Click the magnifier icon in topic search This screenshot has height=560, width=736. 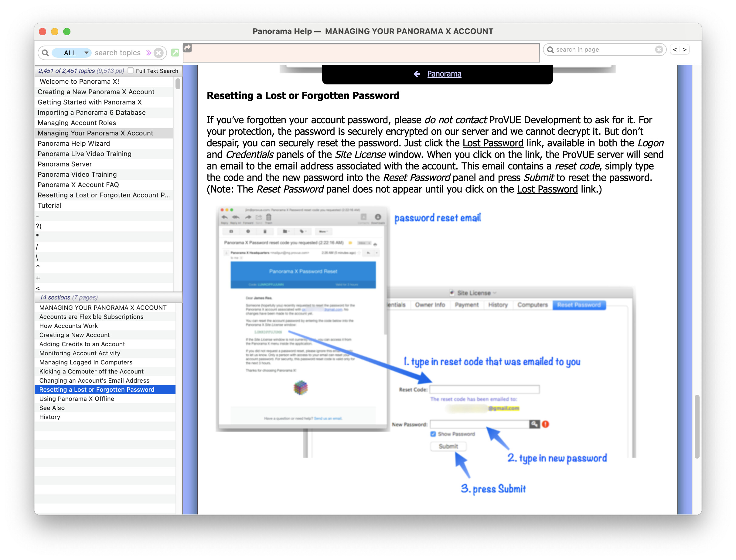46,53
